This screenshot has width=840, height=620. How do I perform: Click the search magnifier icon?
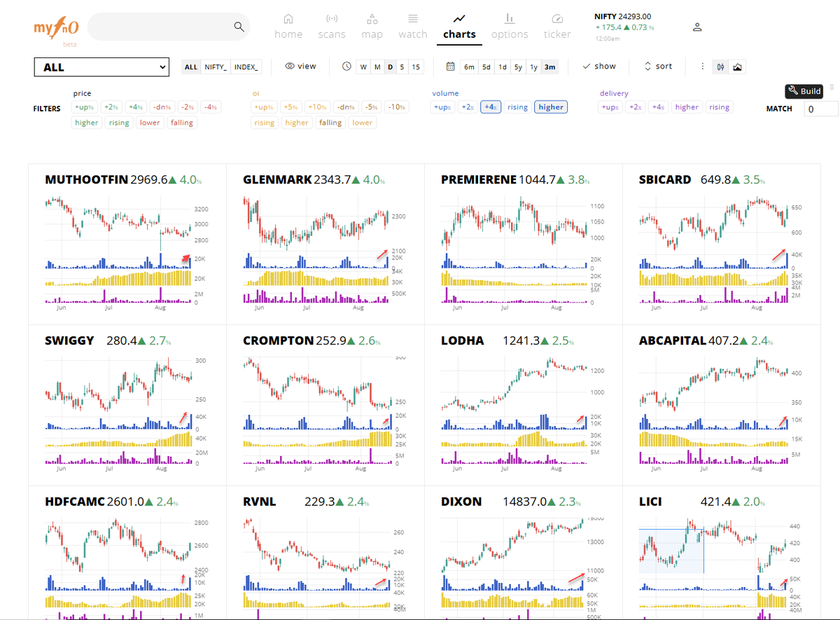click(239, 27)
